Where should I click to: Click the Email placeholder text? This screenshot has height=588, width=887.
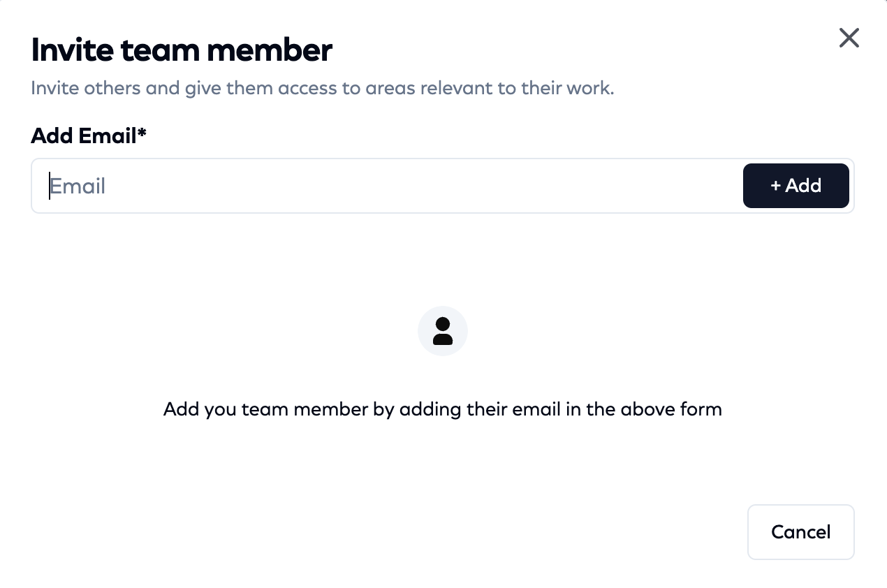[78, 186]
